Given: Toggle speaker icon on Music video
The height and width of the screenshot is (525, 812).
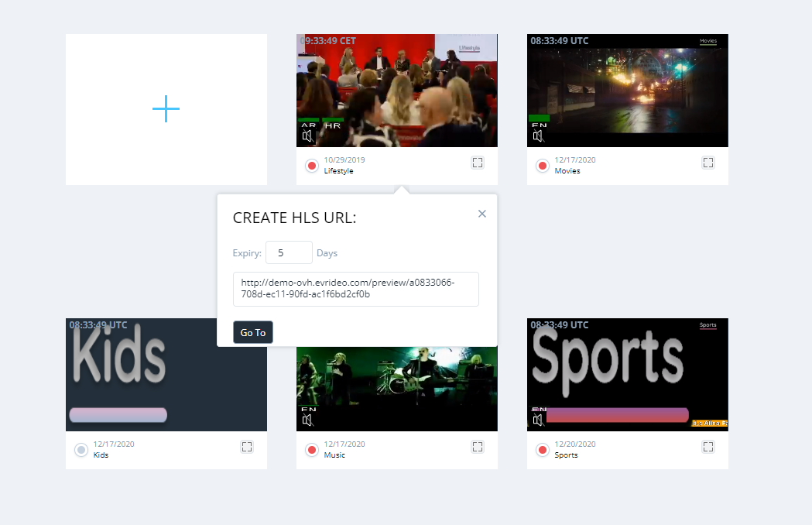Looking at the screenshot, I should pos(307,420).
